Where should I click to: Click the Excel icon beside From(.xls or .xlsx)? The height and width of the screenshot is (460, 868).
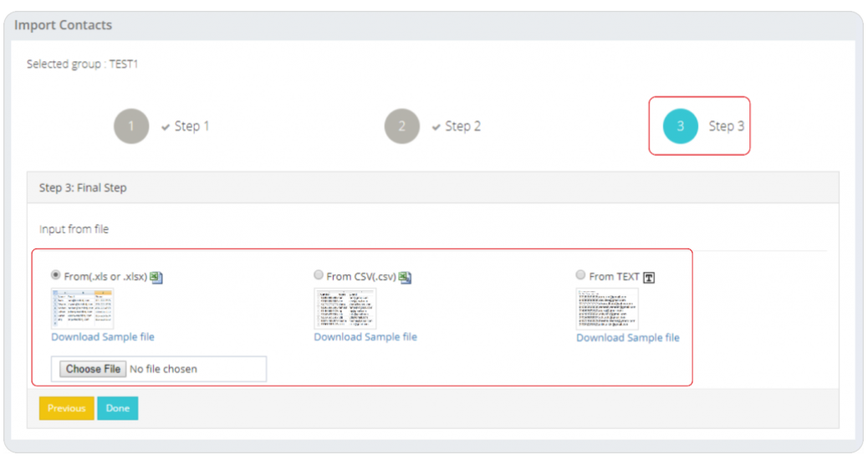coord(156,277)
